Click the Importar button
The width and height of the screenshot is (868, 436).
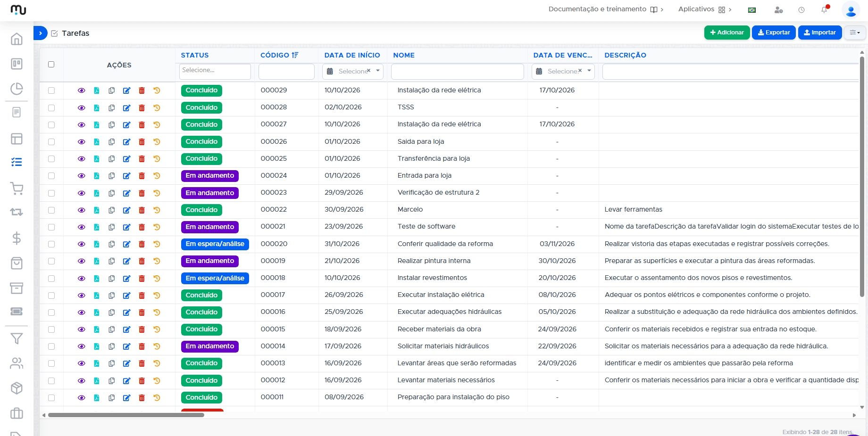click(820, 33)
